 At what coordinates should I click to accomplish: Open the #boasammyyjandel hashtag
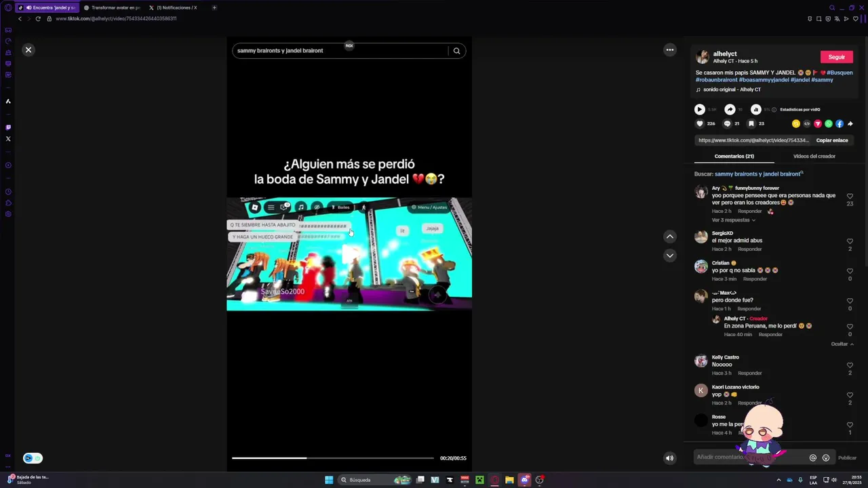[x=764, y=80]
